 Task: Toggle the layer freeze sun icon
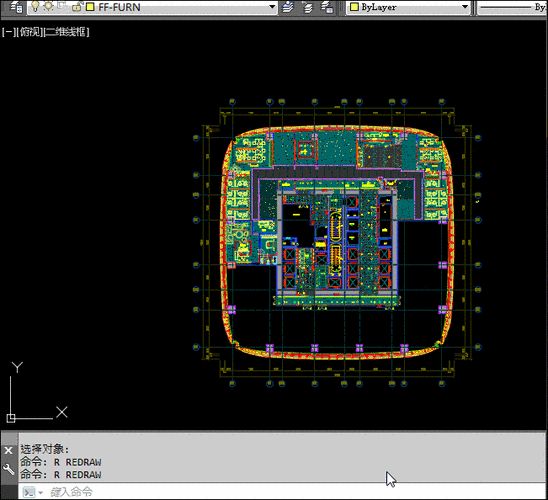[49, 6]
